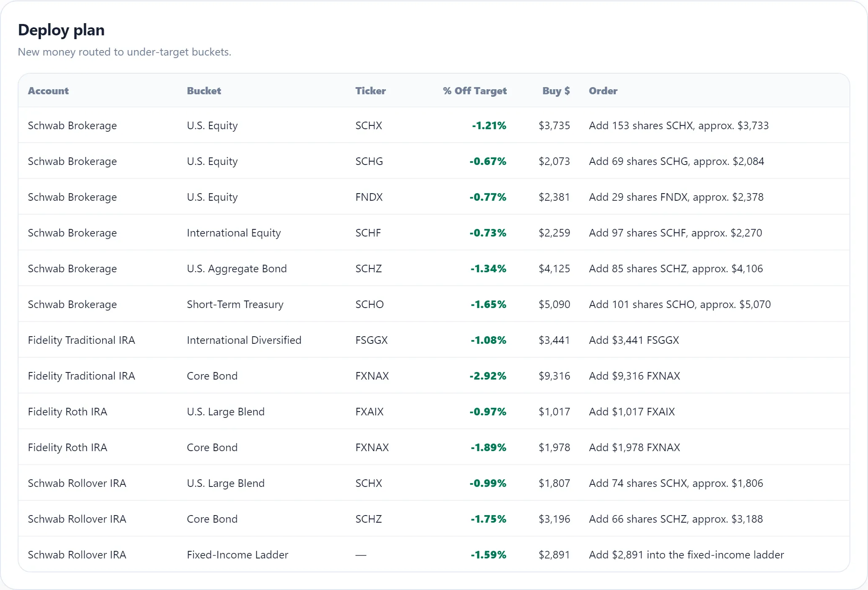
Task: Select the Deploy plan heading
Action: [61, 30]
